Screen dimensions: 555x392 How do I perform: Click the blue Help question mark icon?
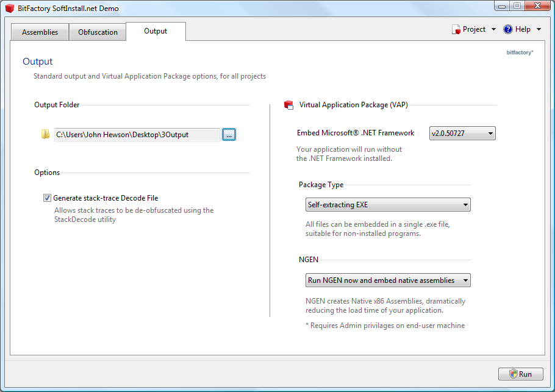[x=508, y=29]
